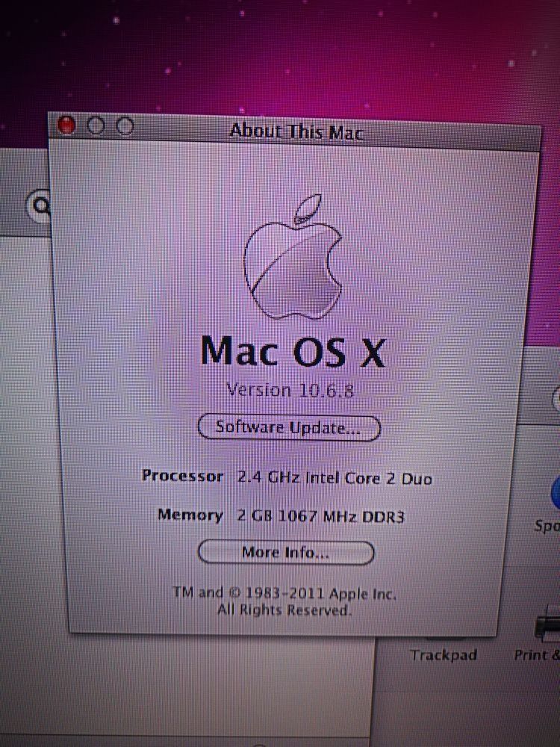Open Software Update from About This Mac

289,427
